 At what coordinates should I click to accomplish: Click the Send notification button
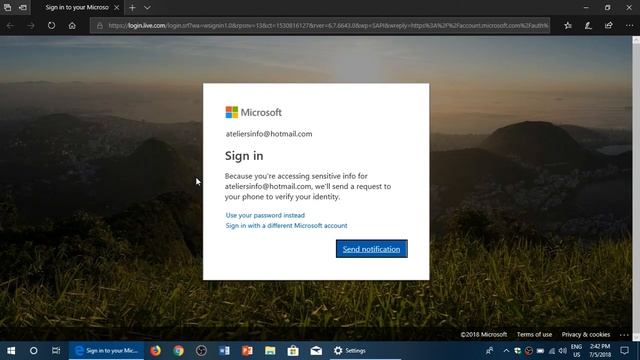[x=371, y=249]
